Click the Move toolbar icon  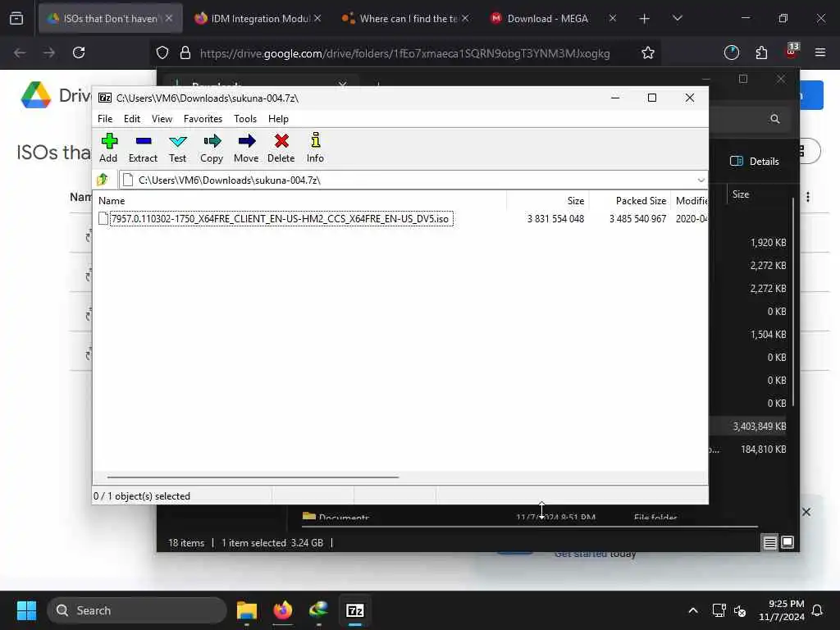coord(246,148)
